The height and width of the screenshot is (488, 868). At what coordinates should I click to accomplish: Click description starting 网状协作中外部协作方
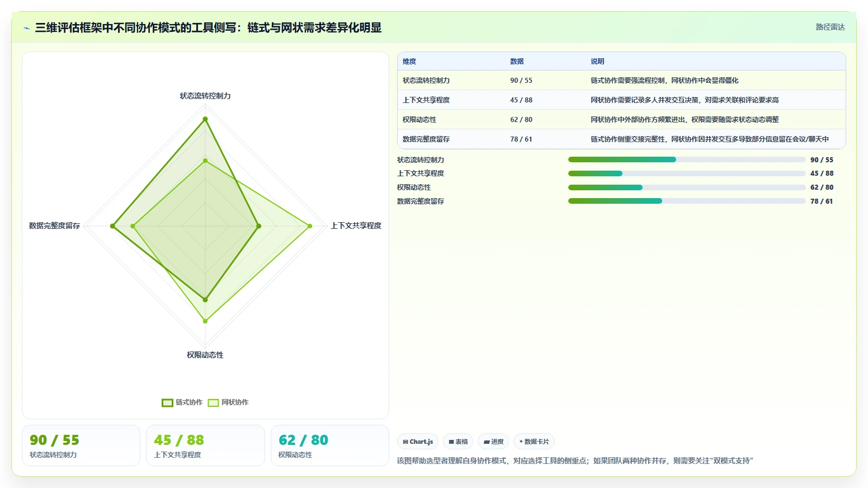click(685, 120)
